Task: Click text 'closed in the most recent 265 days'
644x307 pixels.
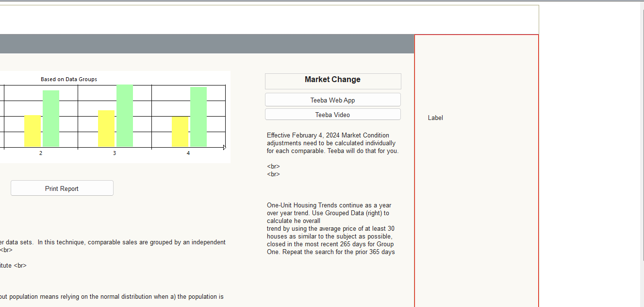Action: click(316, 244)
